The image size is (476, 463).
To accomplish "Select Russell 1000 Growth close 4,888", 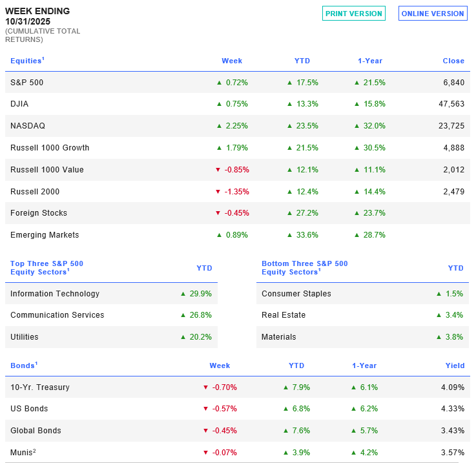I will click(453, 147).
